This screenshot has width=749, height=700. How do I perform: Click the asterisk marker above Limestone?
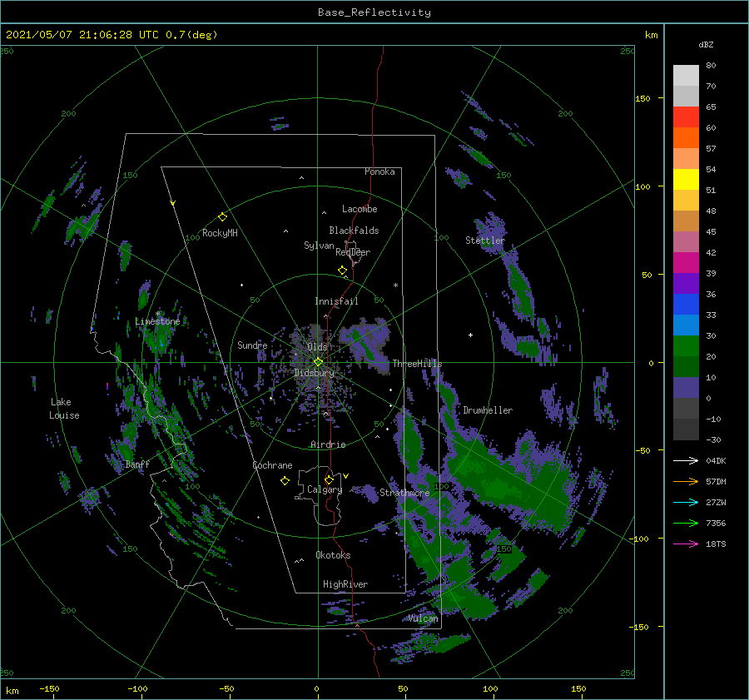pyautogui.click(x=157, y=314)
